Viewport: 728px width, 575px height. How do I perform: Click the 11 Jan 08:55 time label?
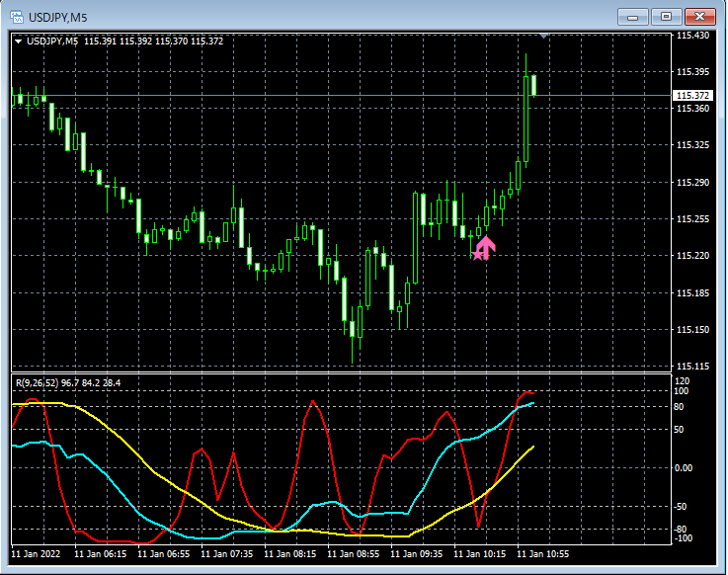353,554
